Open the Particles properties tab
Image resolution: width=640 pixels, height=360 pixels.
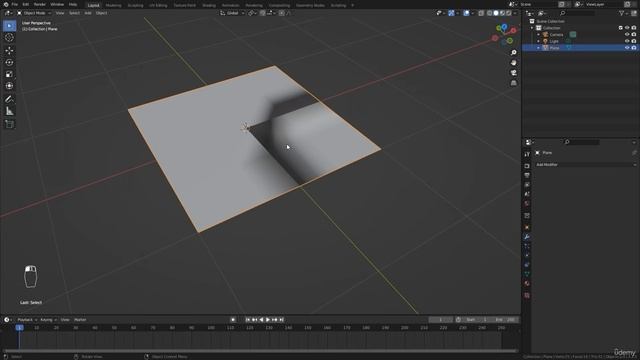pyautogui.click(x=527, y=246)
